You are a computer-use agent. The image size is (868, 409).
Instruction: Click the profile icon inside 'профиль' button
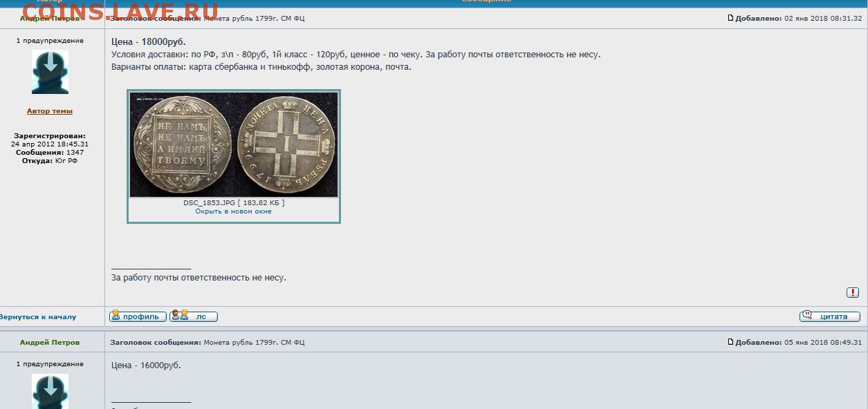(x=116, y=316)
